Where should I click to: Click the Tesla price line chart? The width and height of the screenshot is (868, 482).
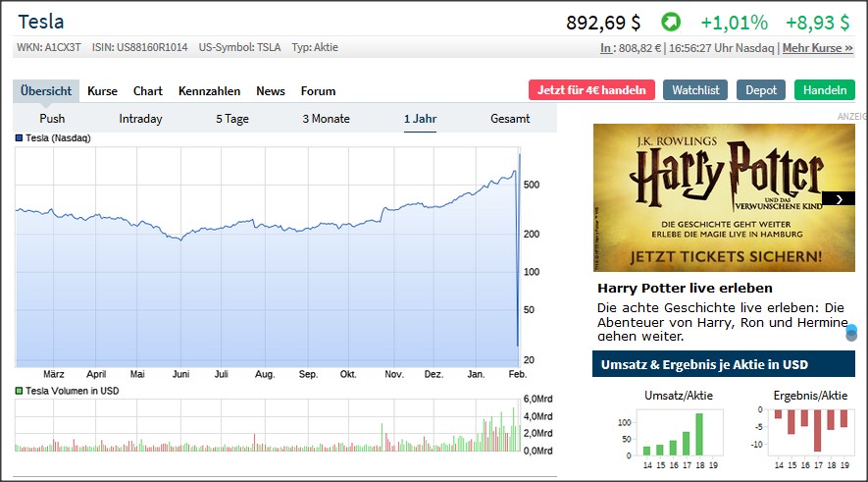268,256
